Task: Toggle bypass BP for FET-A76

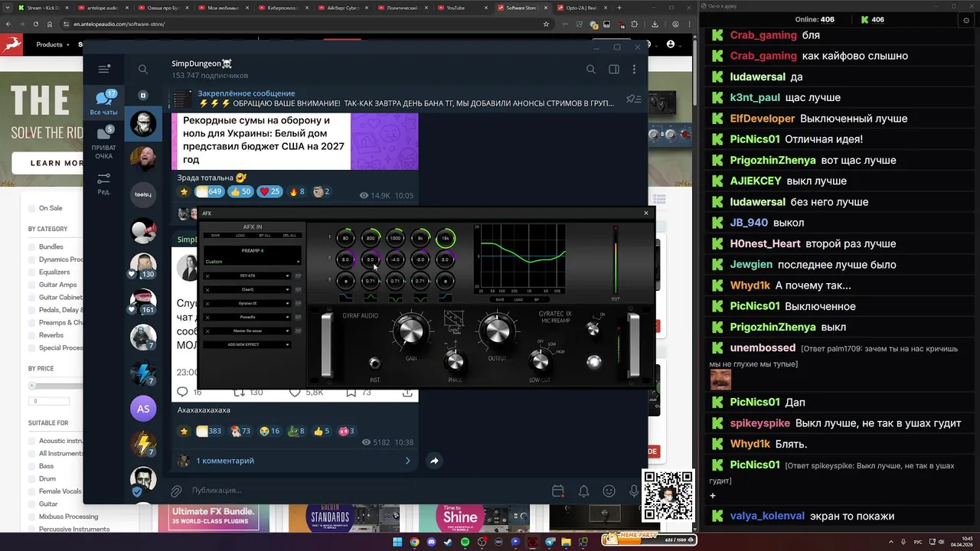Action: point(298,275)
